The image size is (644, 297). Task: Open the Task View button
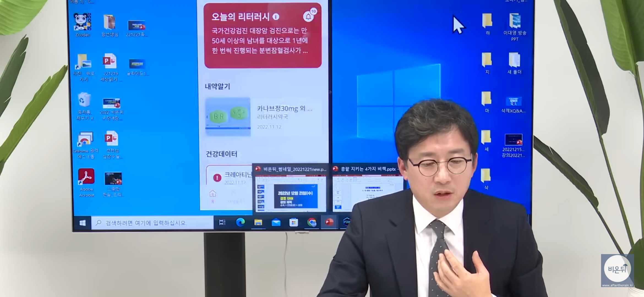pos(222,222)
